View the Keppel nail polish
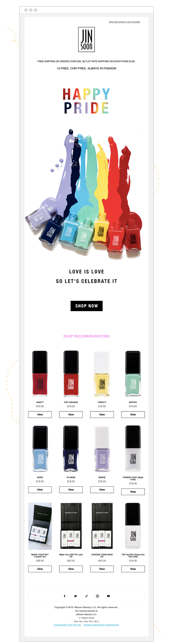This screenshot has width=173, height=644. coord(133,415)
